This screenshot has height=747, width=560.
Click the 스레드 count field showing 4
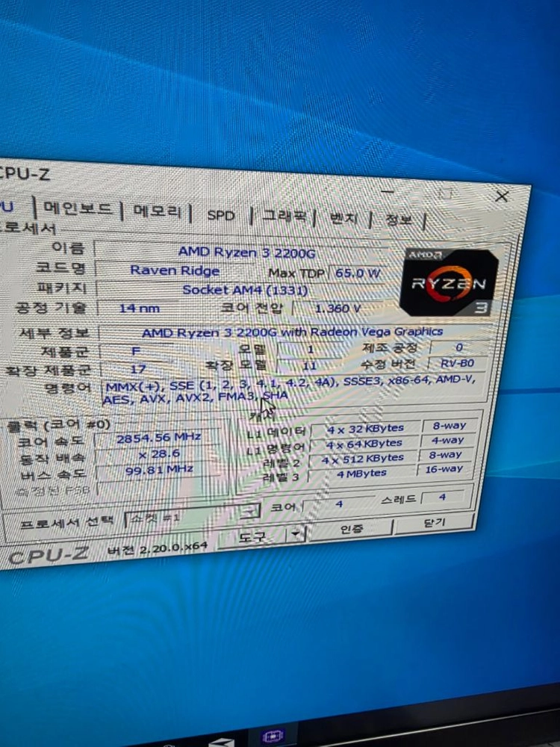coord(442,497)
